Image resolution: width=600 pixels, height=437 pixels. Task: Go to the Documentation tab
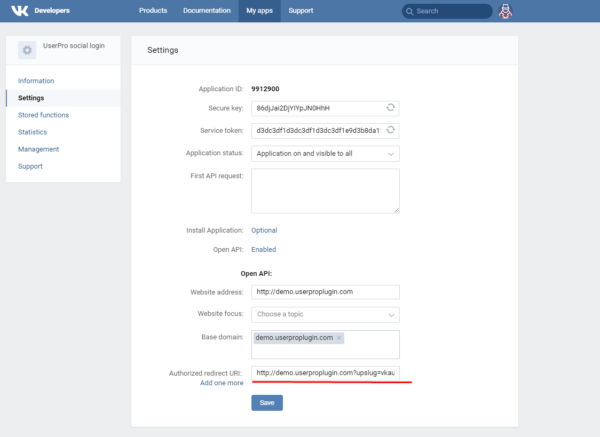(x=207, y=11)
